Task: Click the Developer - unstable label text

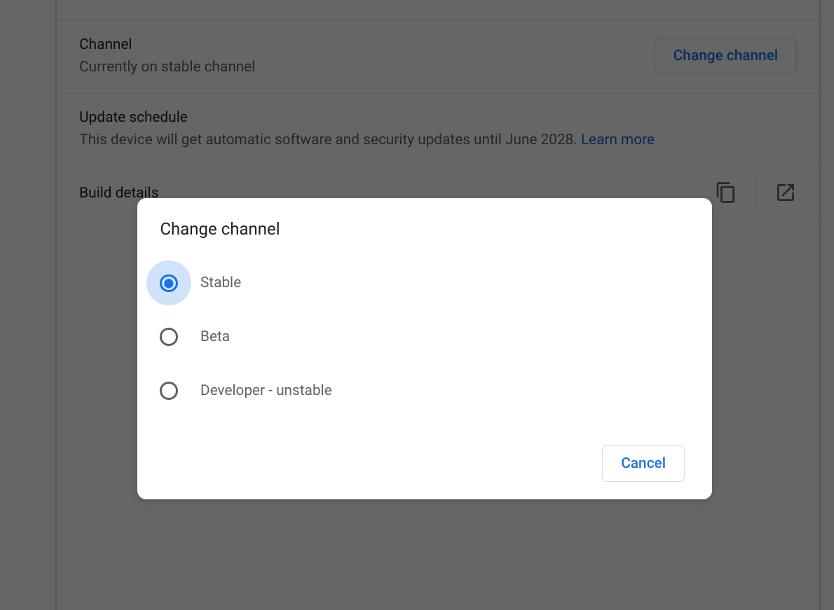Action: pos(266,390)
